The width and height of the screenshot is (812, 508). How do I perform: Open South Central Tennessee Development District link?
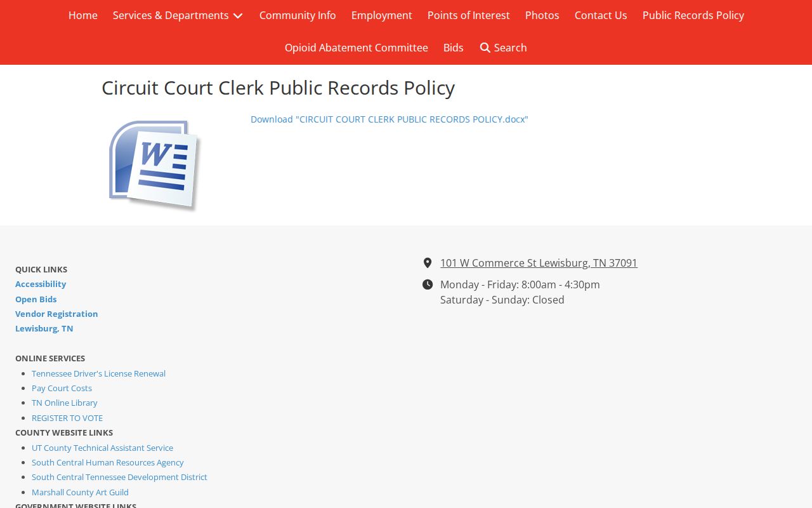[x=119, y=477]
